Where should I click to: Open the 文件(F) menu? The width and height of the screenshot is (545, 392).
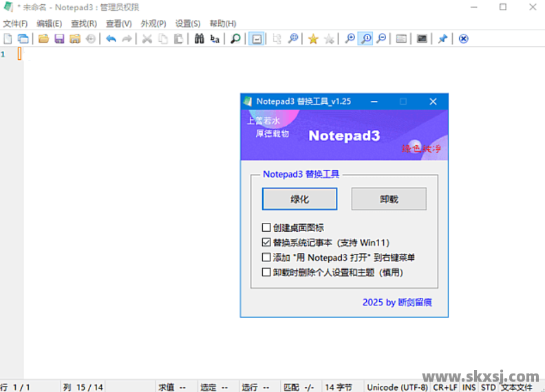(x=15, y=23)
